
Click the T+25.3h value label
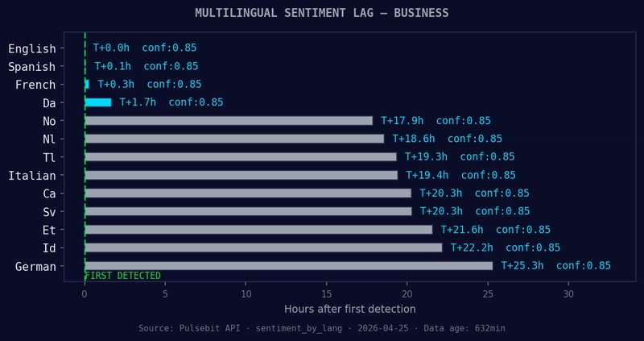(522, 266)
